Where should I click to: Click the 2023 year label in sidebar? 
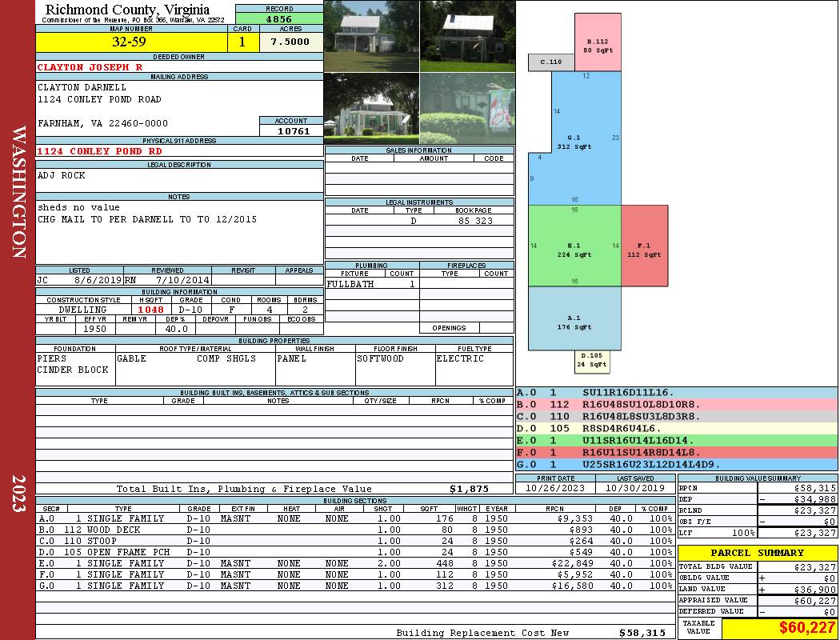(x=18, y=494)
